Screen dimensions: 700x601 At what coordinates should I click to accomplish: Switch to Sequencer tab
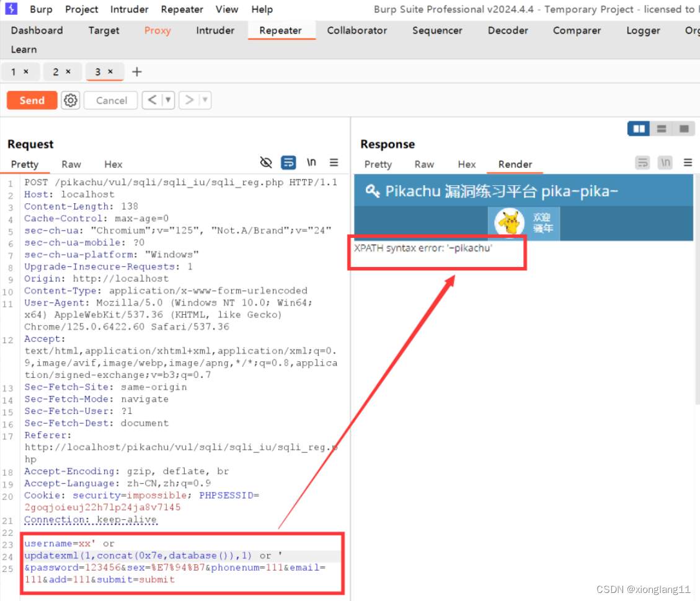point(437,30)
